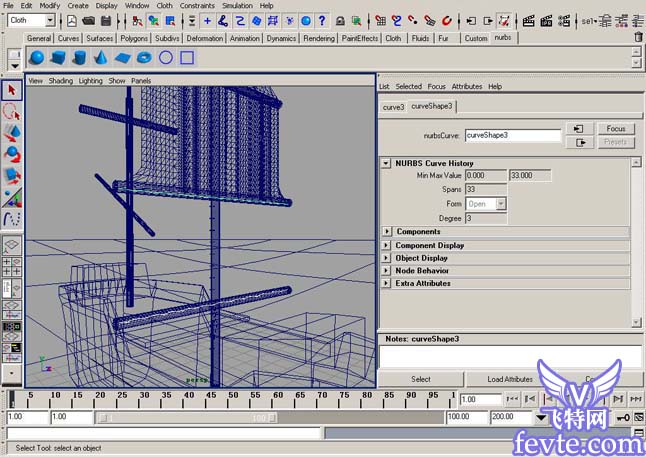
Task: Create a NURBS cylinder from the shelf
Action: [79, 58]
